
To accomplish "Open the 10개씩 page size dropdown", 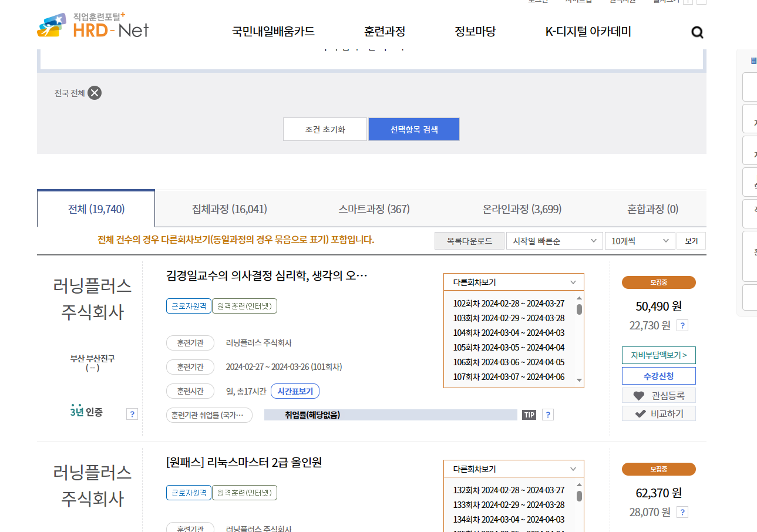I will (640, 241).
